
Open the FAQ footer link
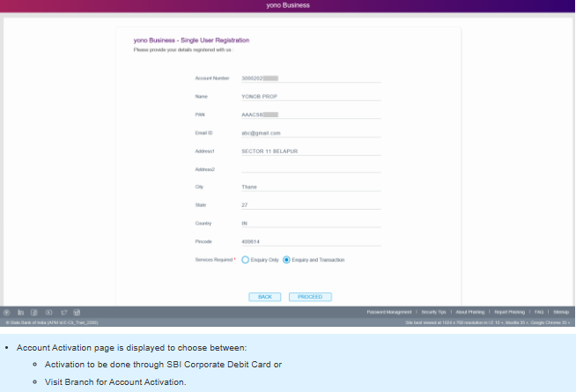[x=539, y=312]
